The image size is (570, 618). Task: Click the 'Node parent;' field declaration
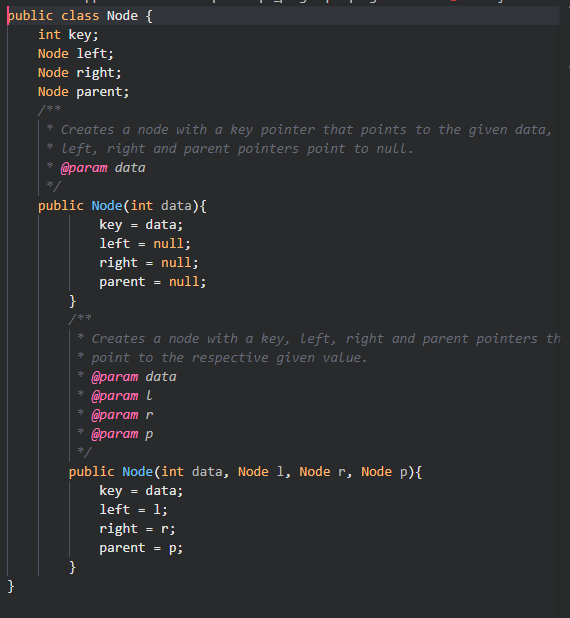tap(84, 92)
